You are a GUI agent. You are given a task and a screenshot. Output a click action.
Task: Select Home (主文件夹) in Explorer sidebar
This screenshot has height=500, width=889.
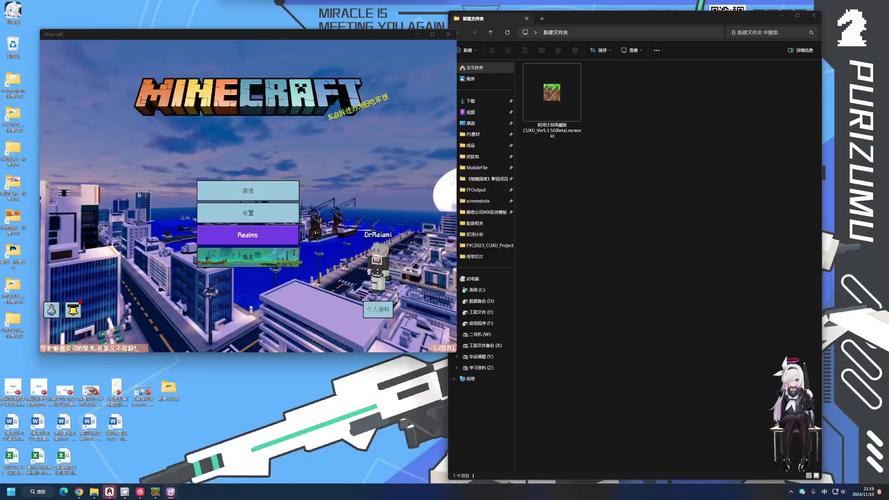485,67
